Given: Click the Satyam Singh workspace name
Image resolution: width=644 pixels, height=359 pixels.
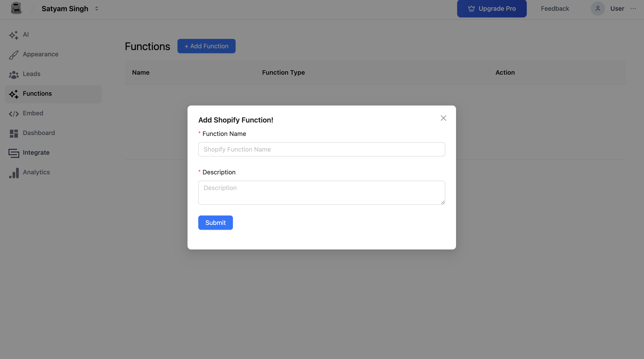Looking at the screenshot, I should [65, 9].
